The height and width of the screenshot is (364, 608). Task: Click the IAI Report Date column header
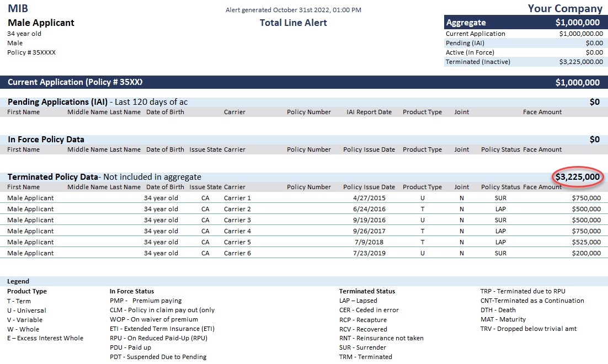[369, 112]
